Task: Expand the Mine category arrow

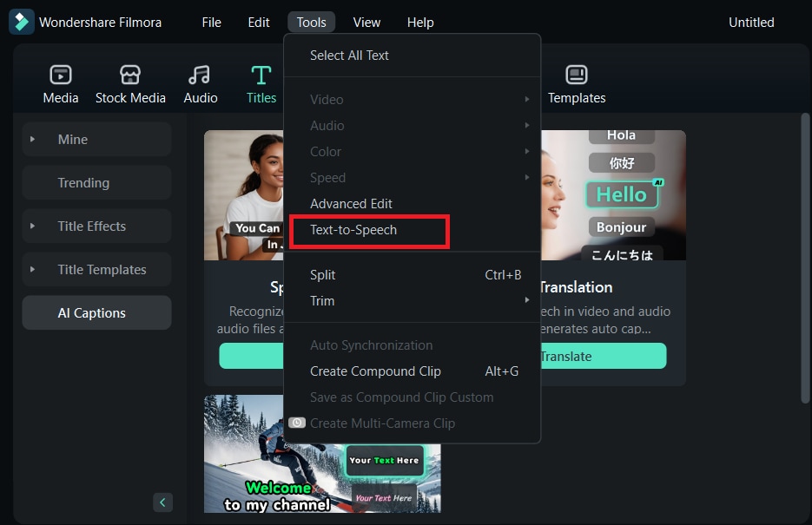Action: 32,139
